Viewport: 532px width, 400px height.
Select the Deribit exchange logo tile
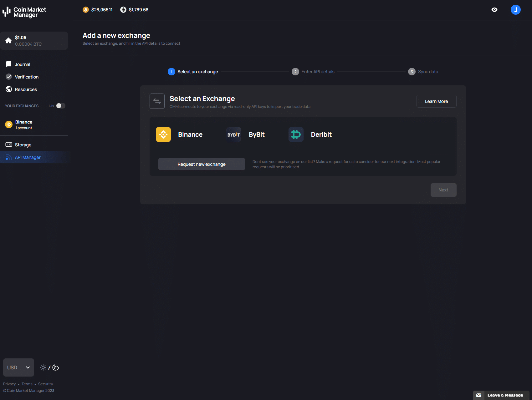click(296, 134)
